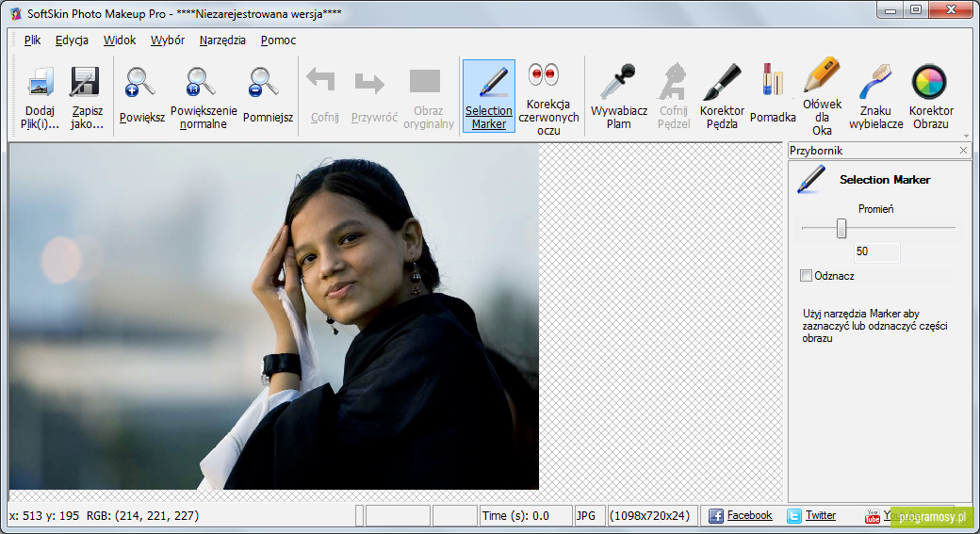The height and width of the screenshot is (534, 980).
Task: Click the Promień label
Action: point(875,209)
